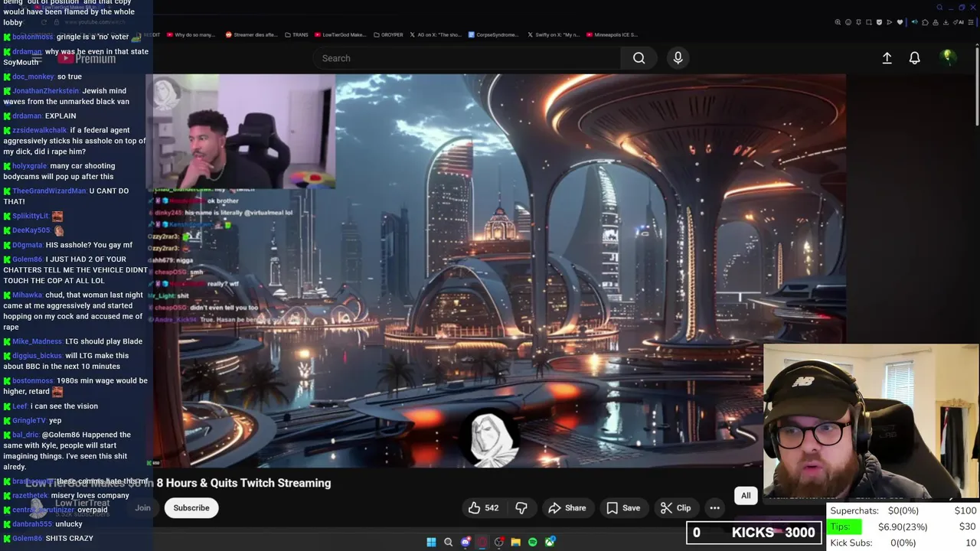Click chat username "doc_monkey"
This screenshot has width=980, height=551.
coord(33,77)
